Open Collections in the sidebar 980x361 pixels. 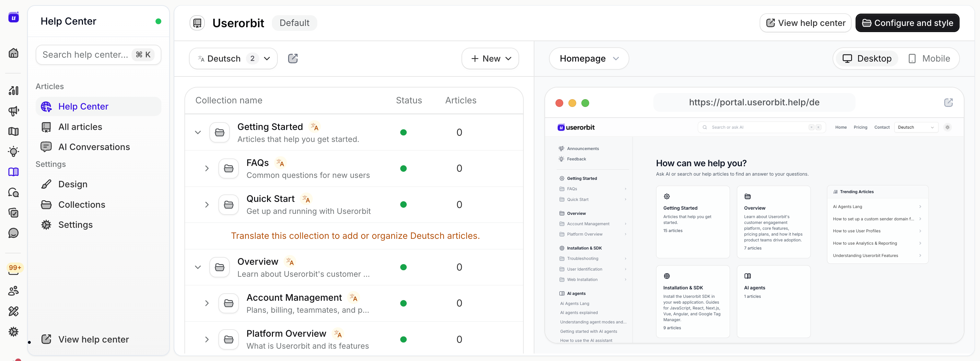tap(98, 205)
